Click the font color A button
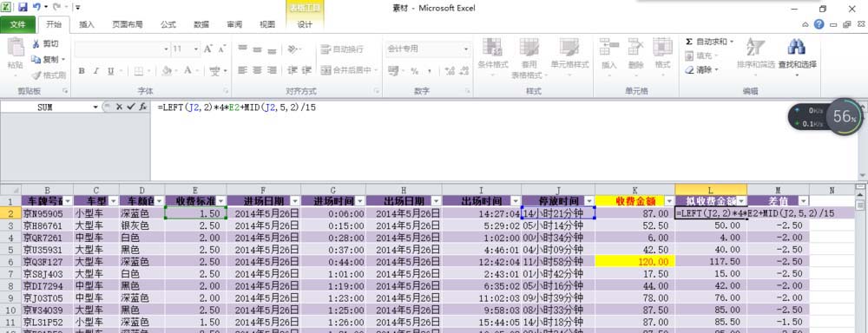868x333 pixels. point(187,70)
